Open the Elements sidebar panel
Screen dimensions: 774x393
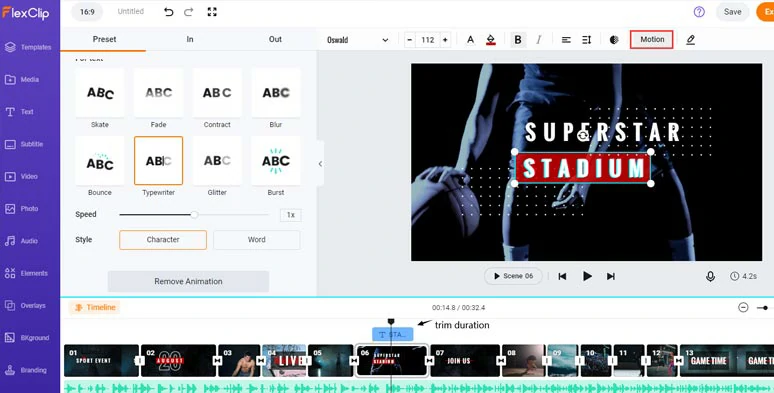click(27, 273)
